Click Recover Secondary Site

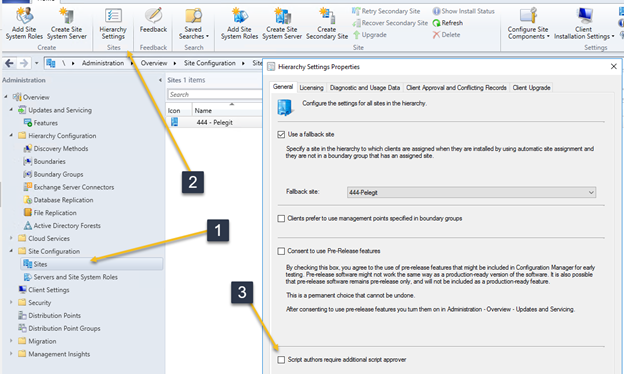point(390,23)
